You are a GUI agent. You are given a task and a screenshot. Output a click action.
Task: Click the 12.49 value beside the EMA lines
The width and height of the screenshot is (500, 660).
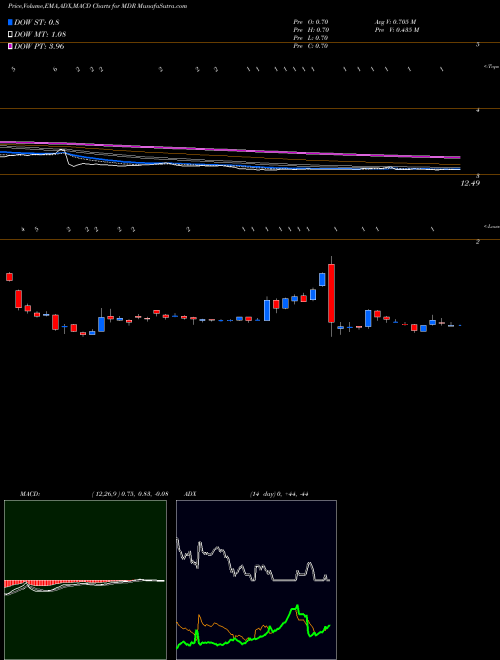point(470,183)
